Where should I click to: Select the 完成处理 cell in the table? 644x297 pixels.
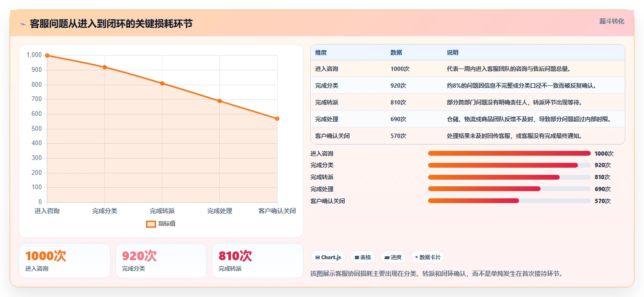point(327,119)
